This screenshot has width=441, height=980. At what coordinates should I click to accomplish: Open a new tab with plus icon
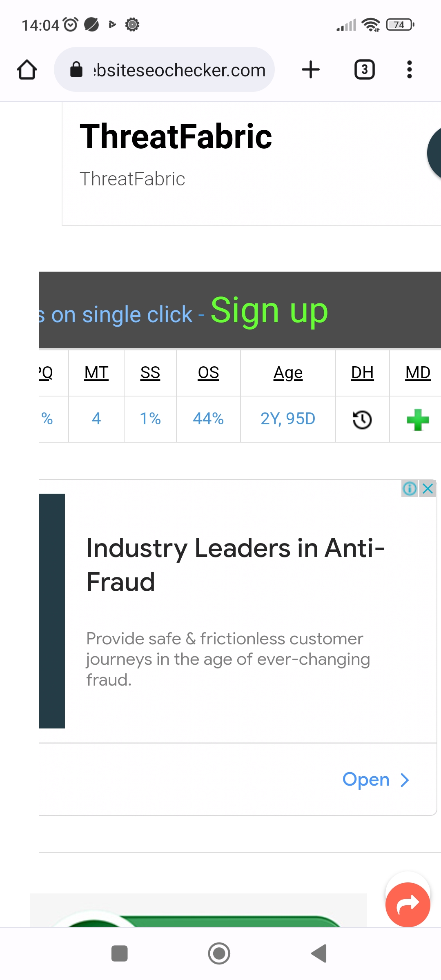[x=310, y=69]
